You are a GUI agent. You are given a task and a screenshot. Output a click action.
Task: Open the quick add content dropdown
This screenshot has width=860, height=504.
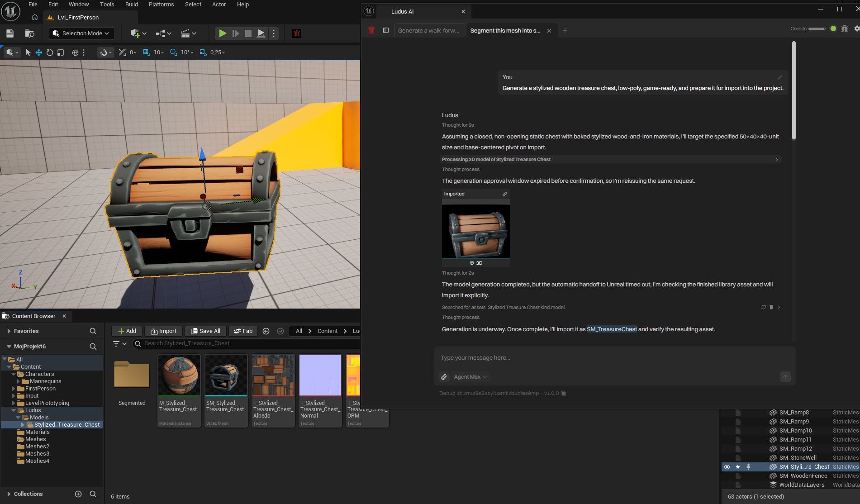click(138, 33)
